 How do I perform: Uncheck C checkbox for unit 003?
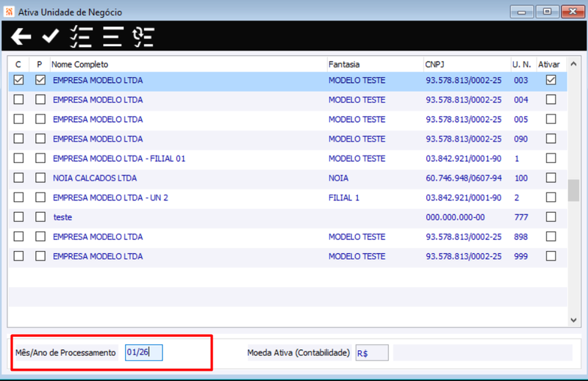coord(18,80)
